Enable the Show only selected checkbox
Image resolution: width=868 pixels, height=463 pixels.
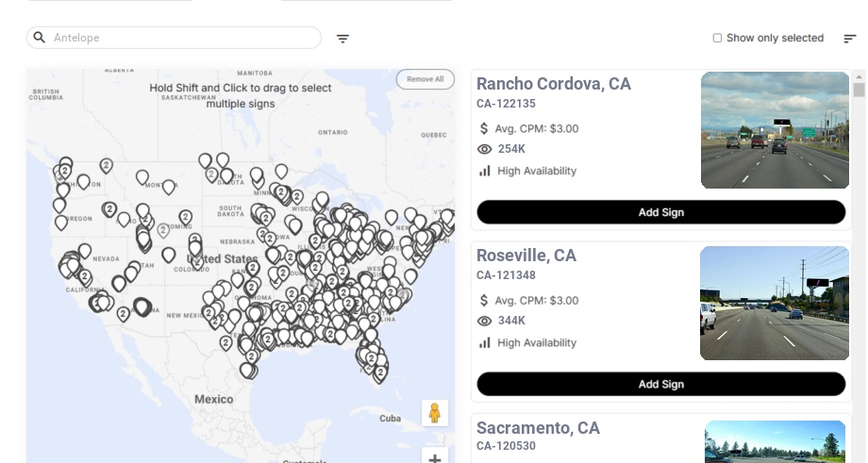point(717,39)
